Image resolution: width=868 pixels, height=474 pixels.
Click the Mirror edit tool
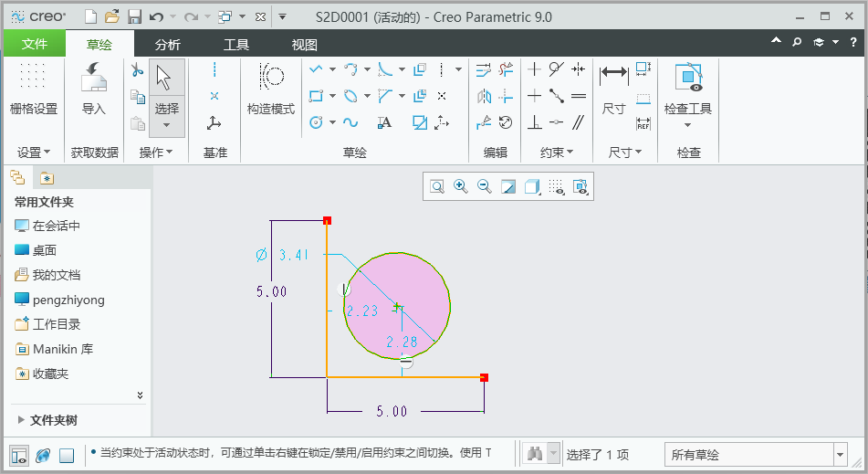point(483,96)
